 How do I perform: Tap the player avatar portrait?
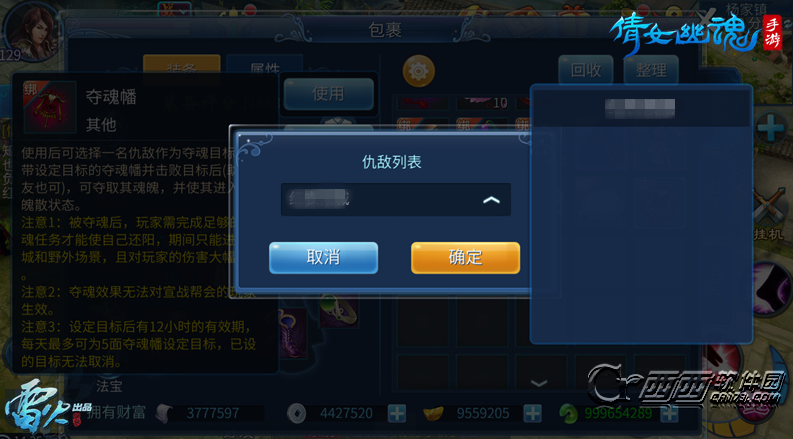tap(31, 31)
